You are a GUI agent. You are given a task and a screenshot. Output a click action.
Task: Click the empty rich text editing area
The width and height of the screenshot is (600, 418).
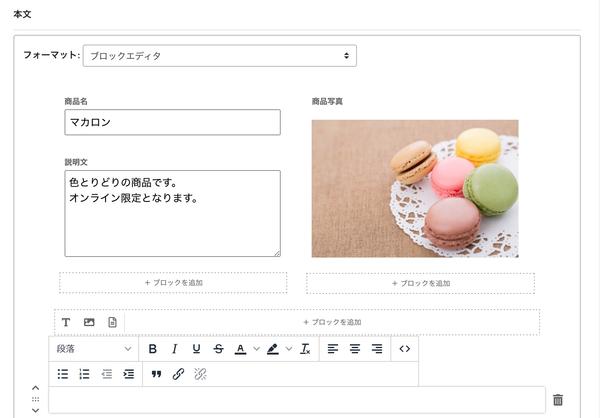click(x=297, y=400)
